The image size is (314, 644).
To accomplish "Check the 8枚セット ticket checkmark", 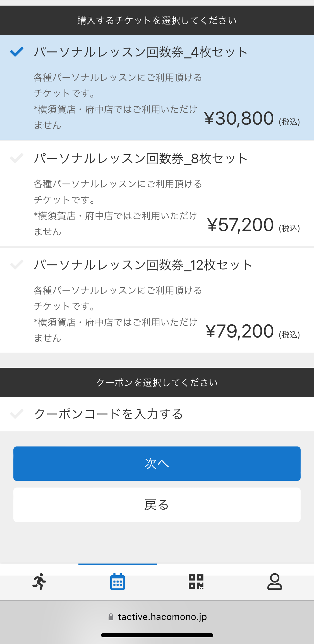I will pyautogui.click(x=17, y=158).
